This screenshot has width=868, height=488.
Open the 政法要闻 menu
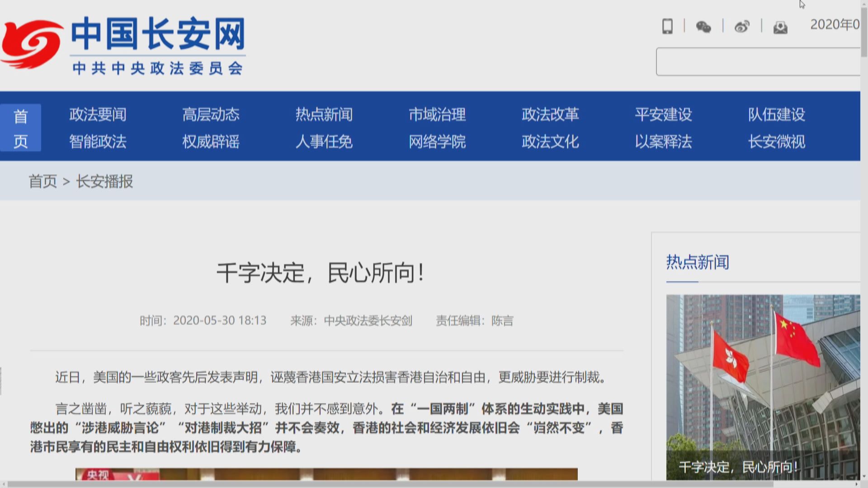97,115
